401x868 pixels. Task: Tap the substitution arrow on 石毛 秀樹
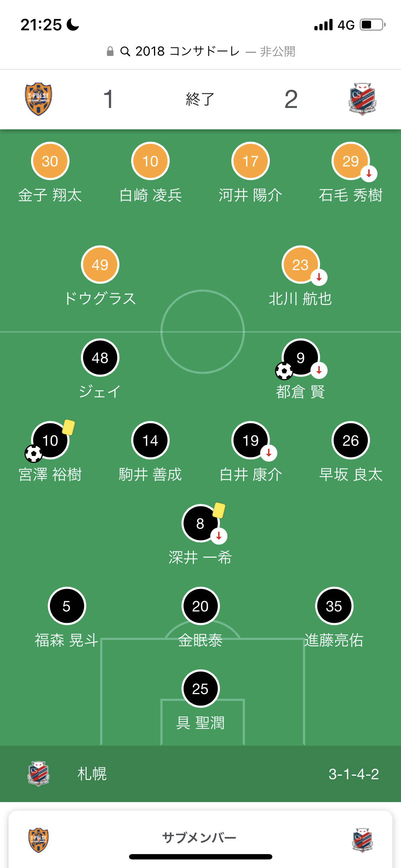pos(369,174)
